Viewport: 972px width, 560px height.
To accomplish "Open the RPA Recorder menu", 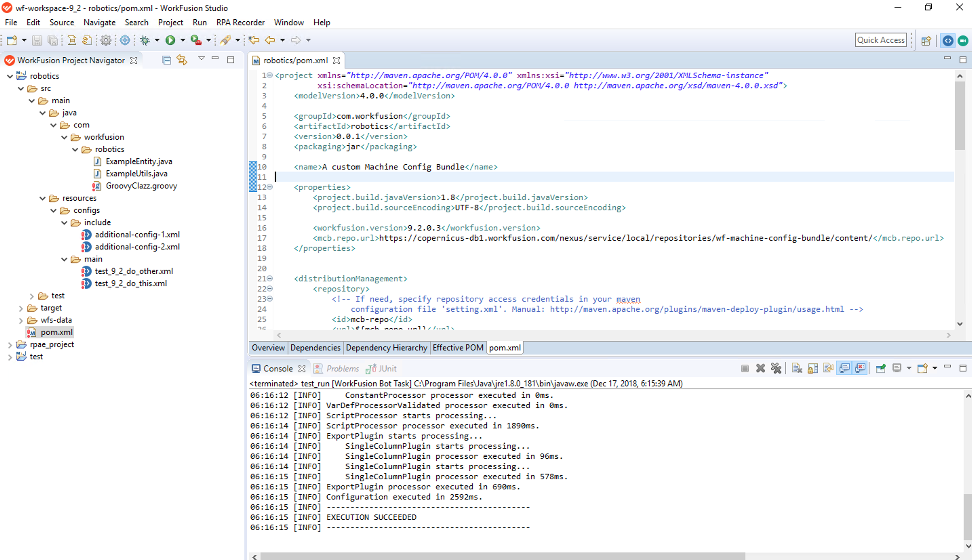I will (x=240, y=22).
